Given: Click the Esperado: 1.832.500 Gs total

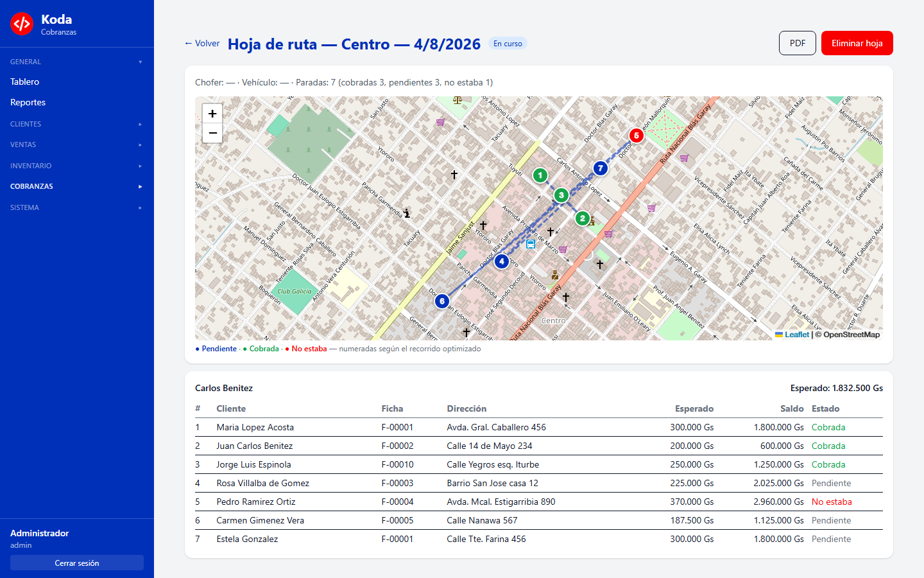Looking at the screenshot, I should click(x=837, y=388).
